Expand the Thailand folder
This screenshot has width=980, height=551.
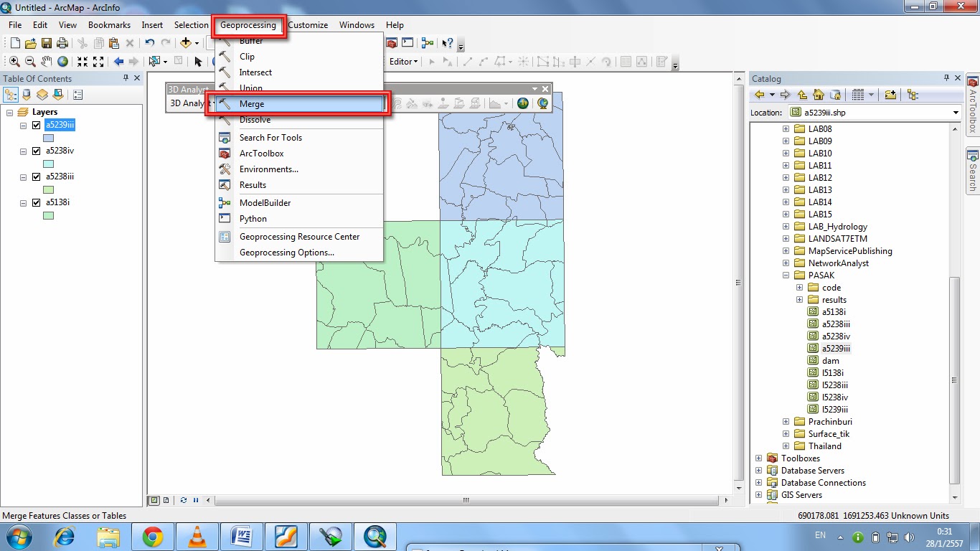tap(785, 446)
